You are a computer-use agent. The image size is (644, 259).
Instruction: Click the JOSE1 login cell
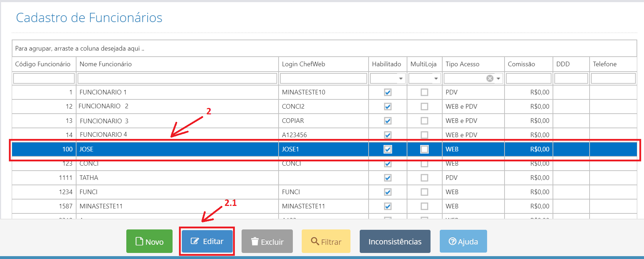323,149
